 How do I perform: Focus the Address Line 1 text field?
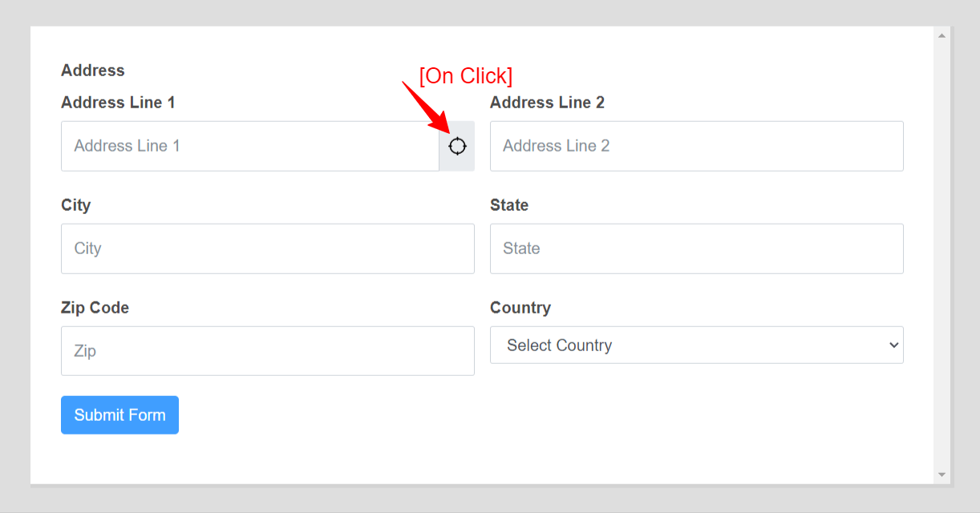[249, 146]
